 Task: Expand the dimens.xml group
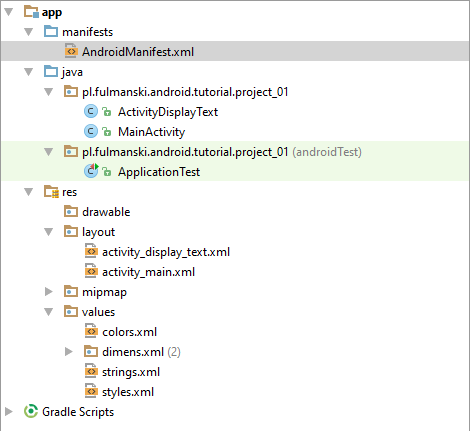[x=69, y=352]
